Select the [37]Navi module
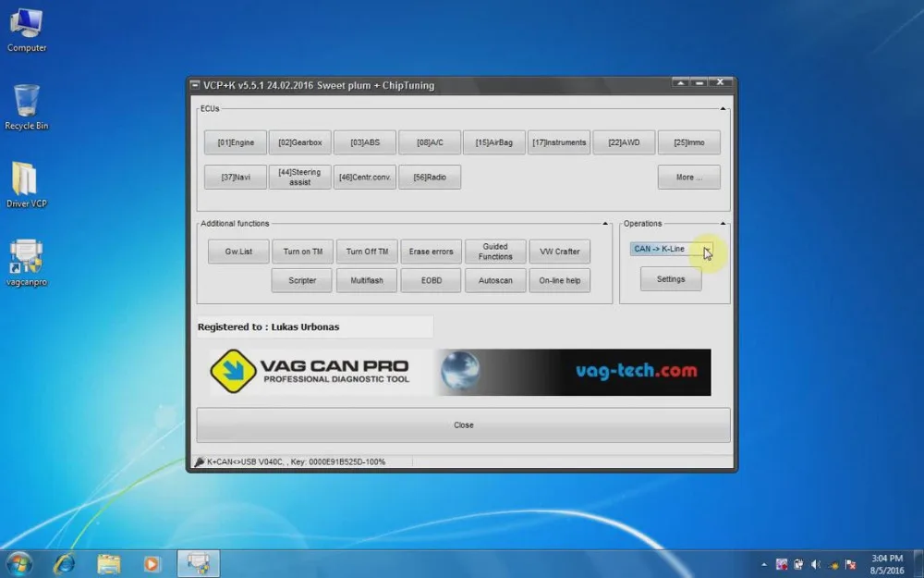Image resolution: width=924 pixels, height=578 pixels. click(235, 177)
